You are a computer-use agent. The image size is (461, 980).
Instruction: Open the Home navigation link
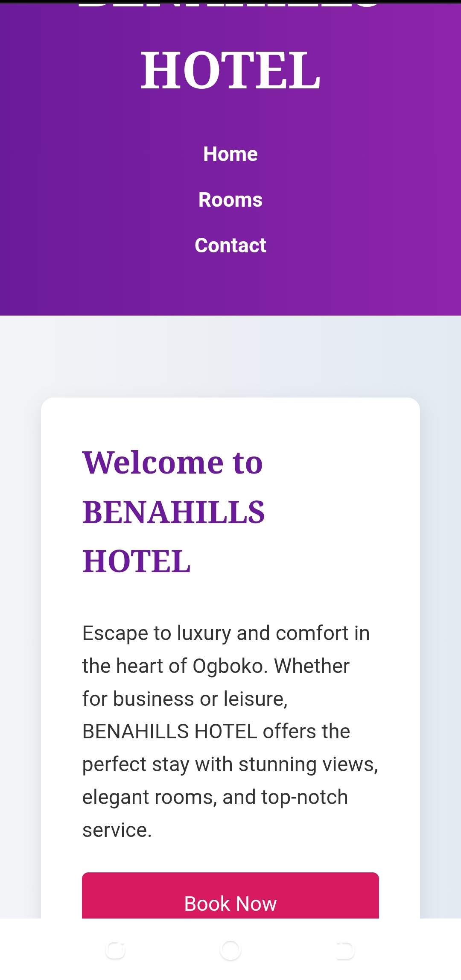pyautogui.click(x=230, y=154)
